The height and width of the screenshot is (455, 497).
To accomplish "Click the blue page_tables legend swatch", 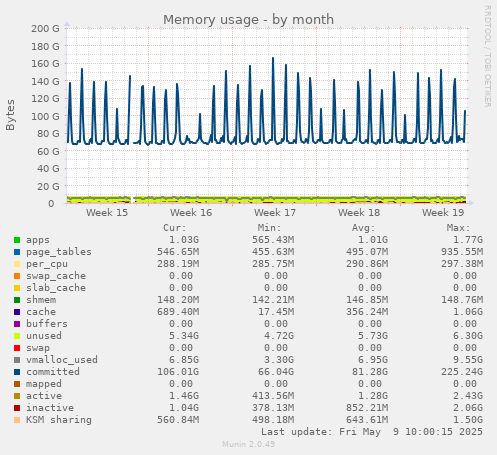I will (17, 252).
